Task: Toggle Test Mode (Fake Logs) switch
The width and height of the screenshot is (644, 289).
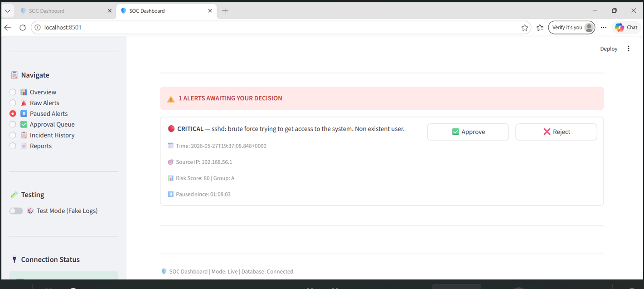Action: [x=16, y=211]
